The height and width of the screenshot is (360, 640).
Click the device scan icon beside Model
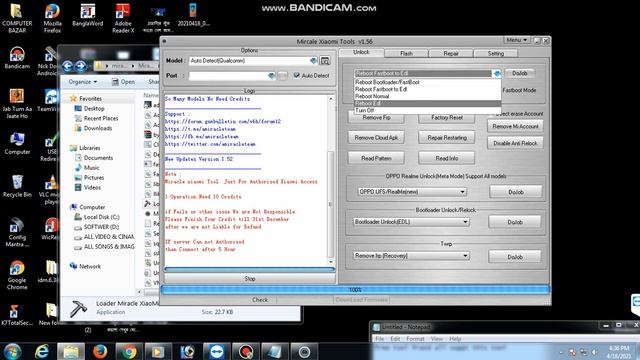coord(325,61)
